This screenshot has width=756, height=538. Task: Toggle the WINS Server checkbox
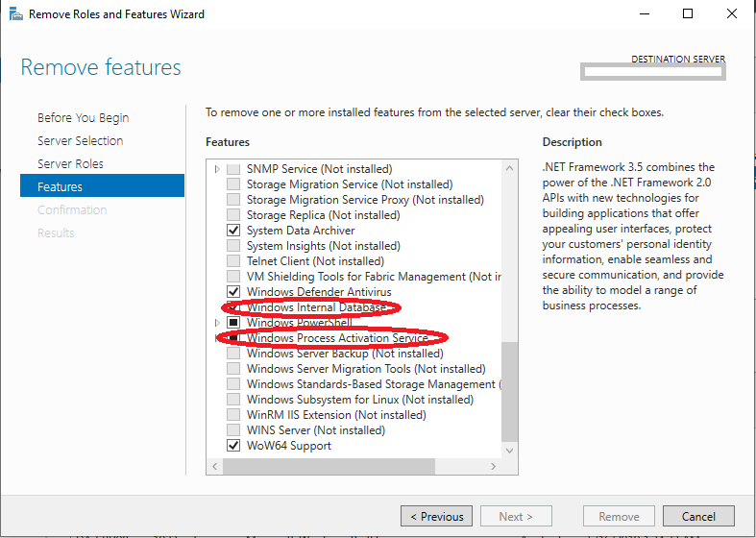233,430
